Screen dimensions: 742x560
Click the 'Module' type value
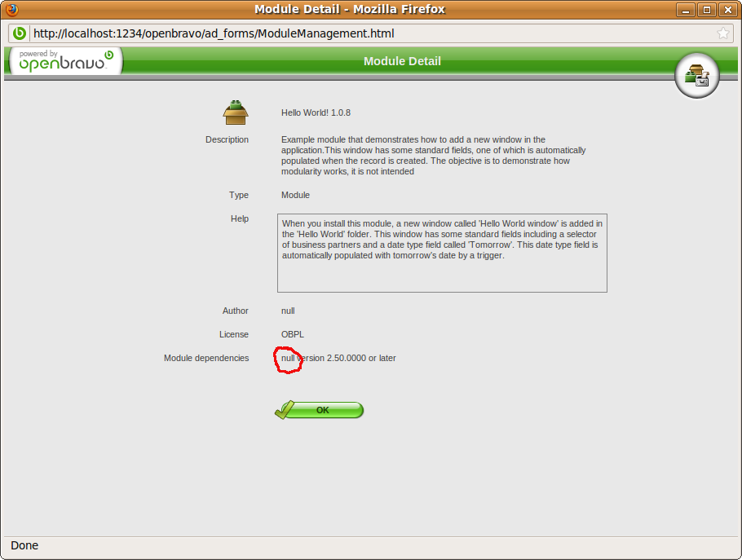coord(295,195)
